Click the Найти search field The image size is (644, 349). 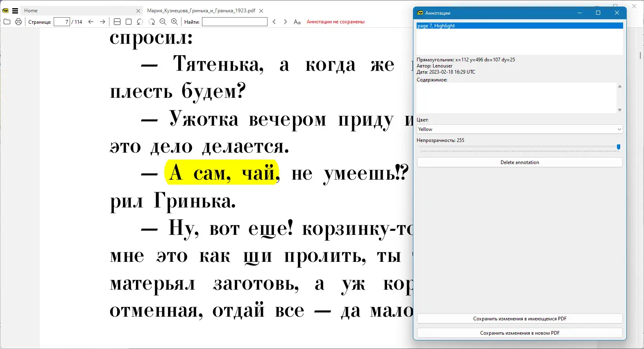235,22
